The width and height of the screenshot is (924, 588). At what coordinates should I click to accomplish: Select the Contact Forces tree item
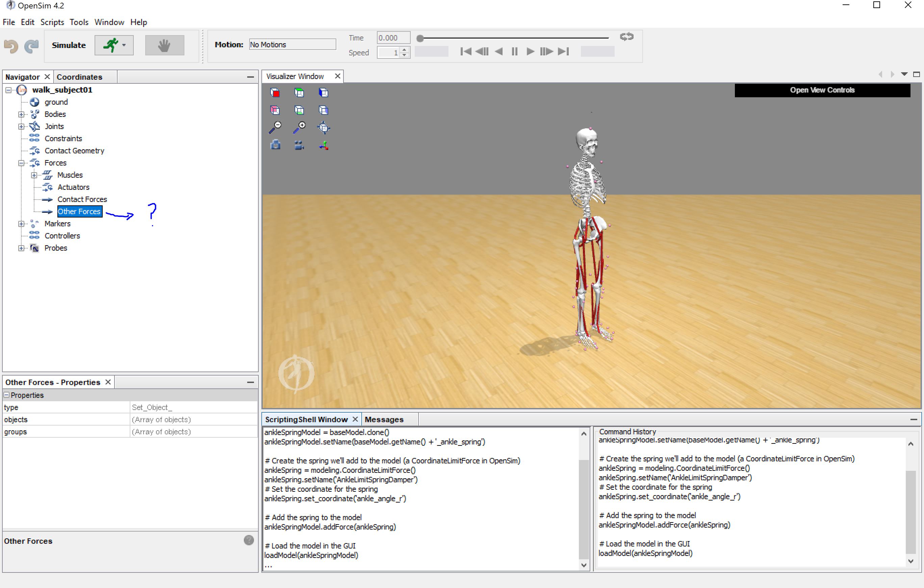click(x=82, y=200)
